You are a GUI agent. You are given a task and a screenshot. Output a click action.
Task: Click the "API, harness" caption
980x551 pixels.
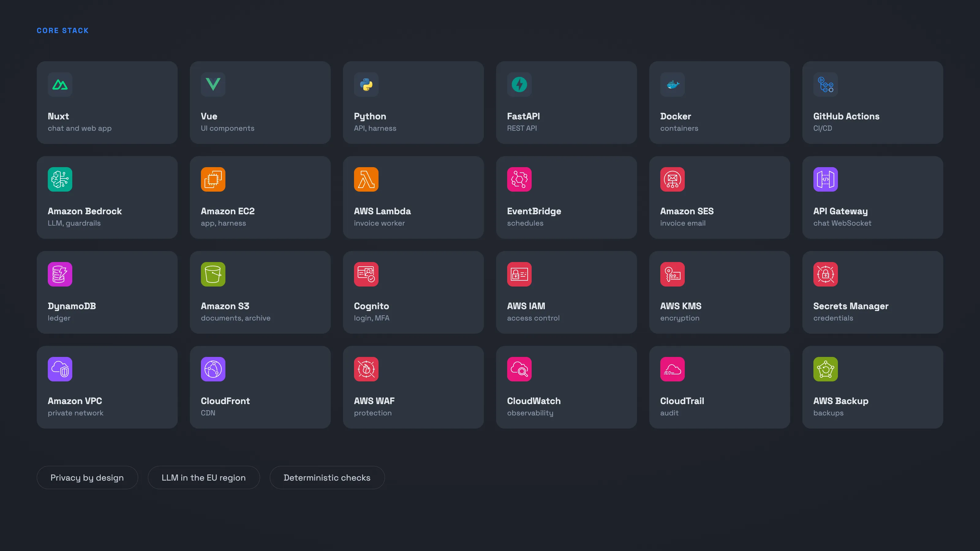click(x=375, y=129)
